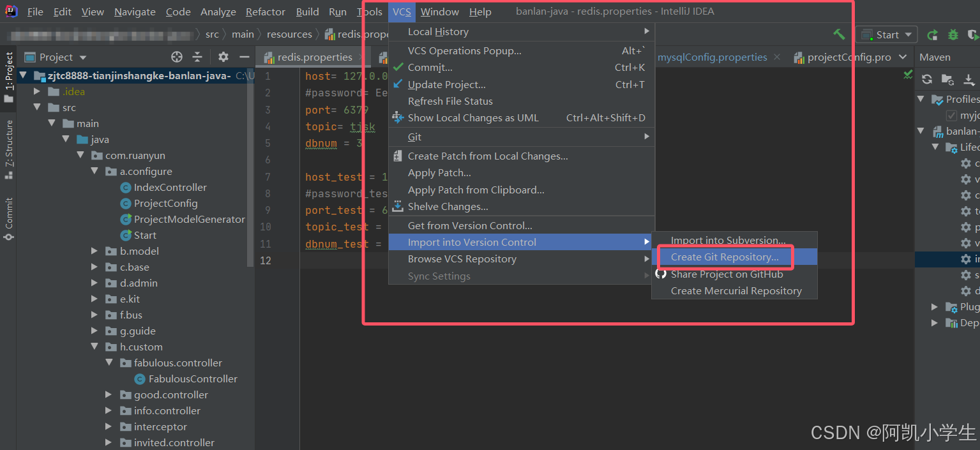Select Create Mercurial Repository
980x450 pixels.
point(734,290)
